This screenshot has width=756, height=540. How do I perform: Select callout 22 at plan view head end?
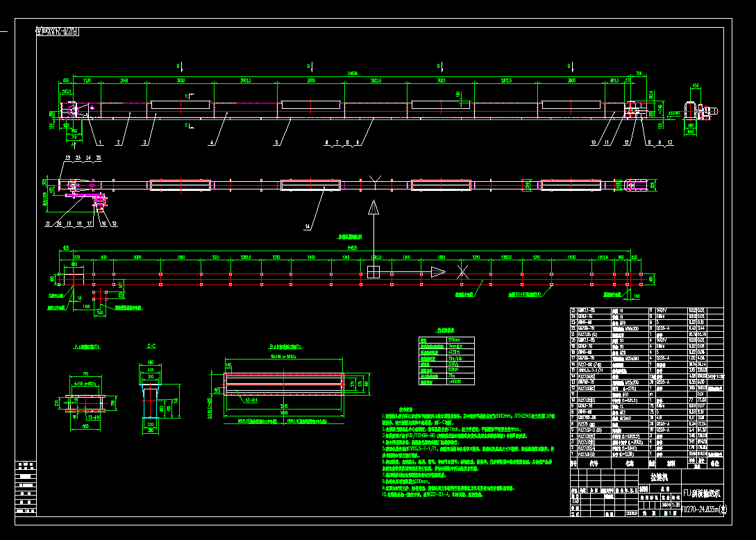[x=67, y=158]
